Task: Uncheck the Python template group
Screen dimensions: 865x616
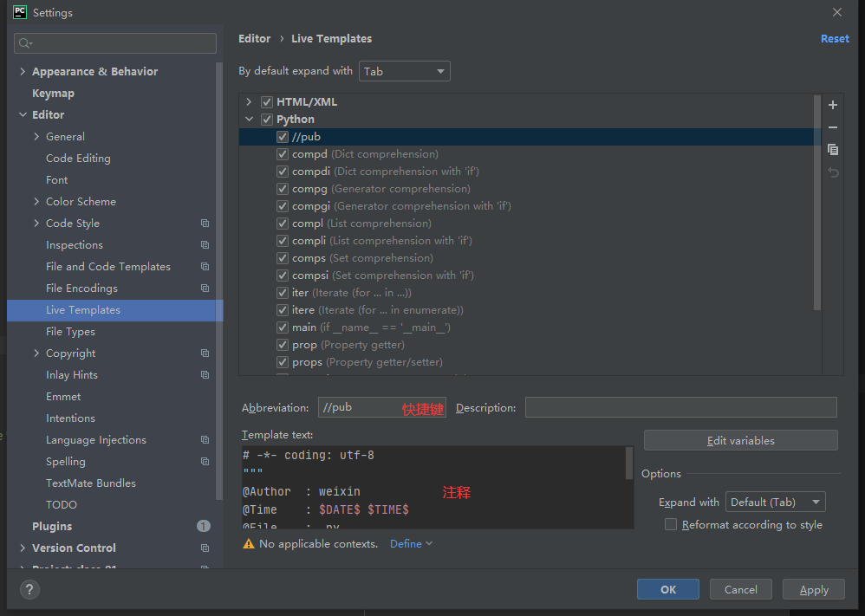Action: click(x=267, y=119)
